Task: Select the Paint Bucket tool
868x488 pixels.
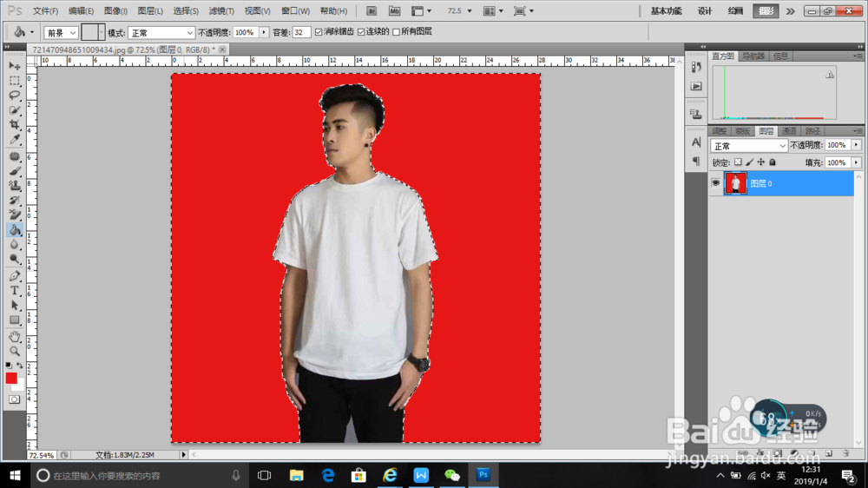Action: pyautogui.click(x=15, y=229)
